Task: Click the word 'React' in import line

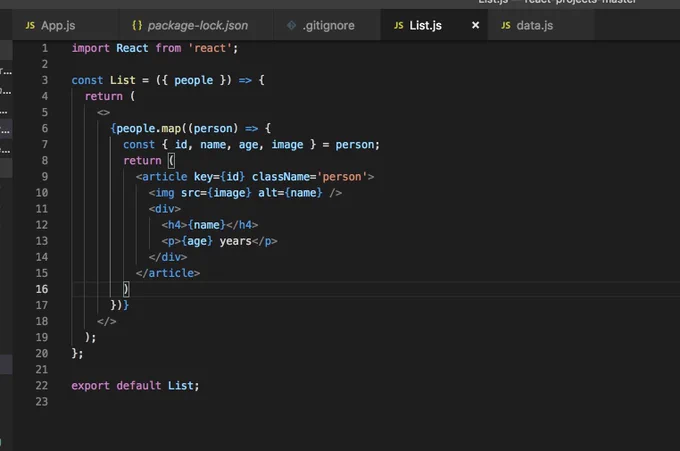Action: (132, 48)
